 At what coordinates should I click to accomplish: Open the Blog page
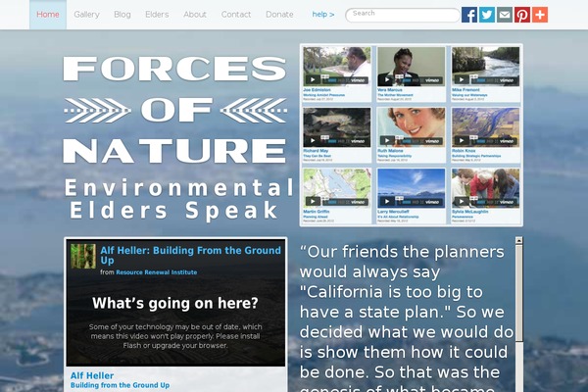[x=122, y=15]
